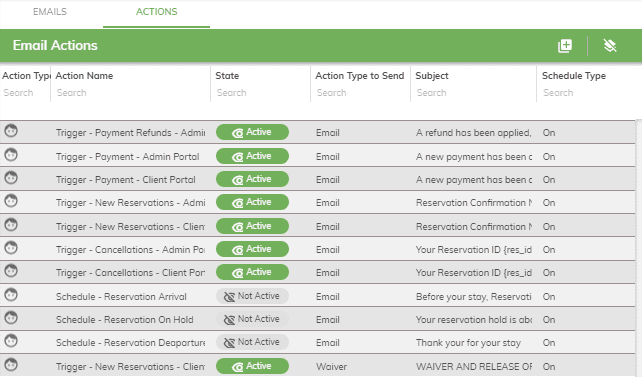Image resolution: width=642 pixels, height=377 pixels.
Task: Click the face icon for Payment - Client Portal row
Action: pyautogui.click(x=11, y=178)
